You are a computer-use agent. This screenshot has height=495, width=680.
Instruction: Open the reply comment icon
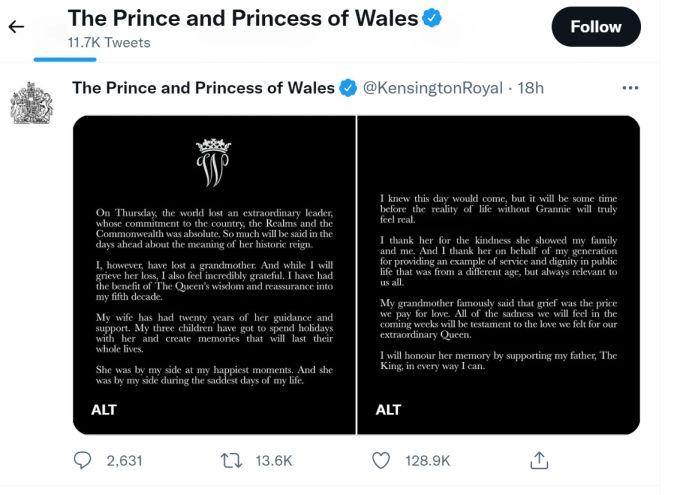point(82,460)
